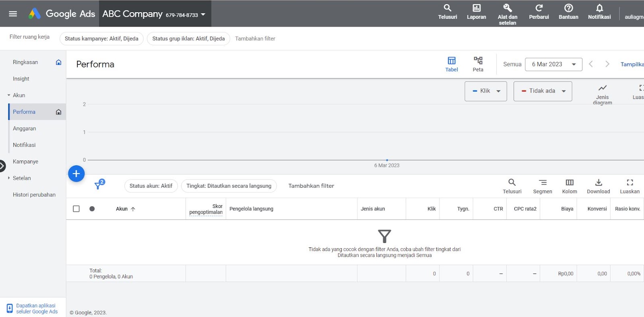The width and height of the screenshot is (644, 317).
Task: Tick the select-all checkbox in table header
Action: (76, 209)
